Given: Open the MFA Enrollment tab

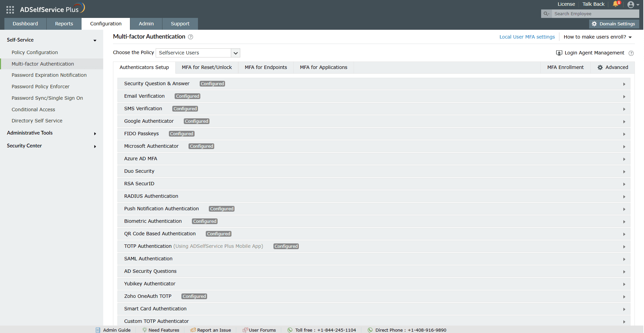Looking at the screenshot, I should (x=565, y=67).
